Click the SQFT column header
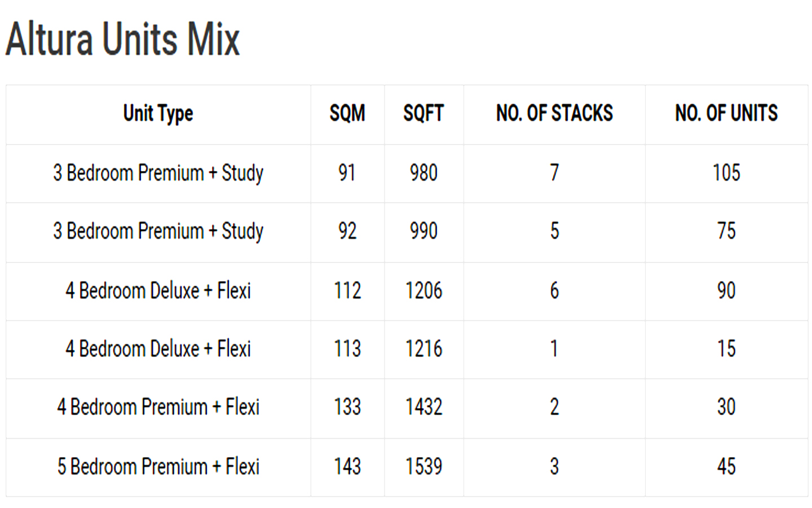Image resolution: width=812 pixels, height=508 pixels. point(423,113)
